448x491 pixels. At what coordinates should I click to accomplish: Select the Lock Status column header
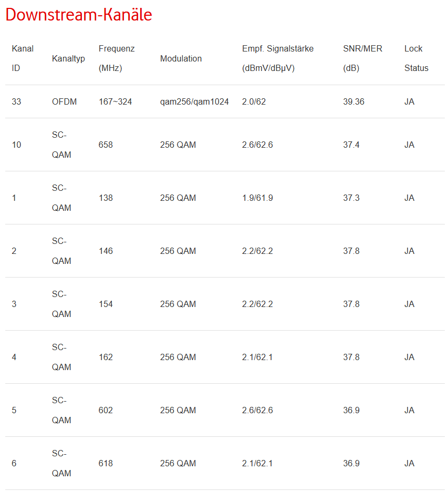pyautogui.click(x=416, y=58)
